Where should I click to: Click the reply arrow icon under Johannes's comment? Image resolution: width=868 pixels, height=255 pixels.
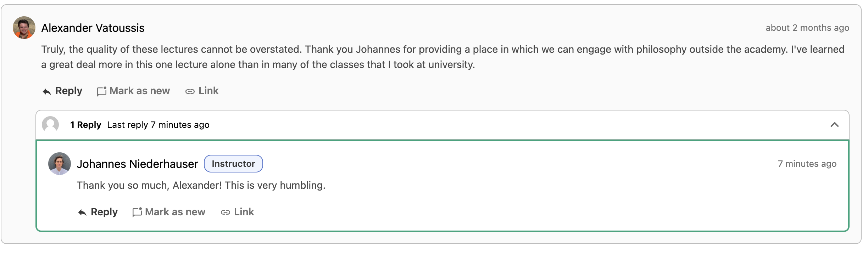(82, 212)
